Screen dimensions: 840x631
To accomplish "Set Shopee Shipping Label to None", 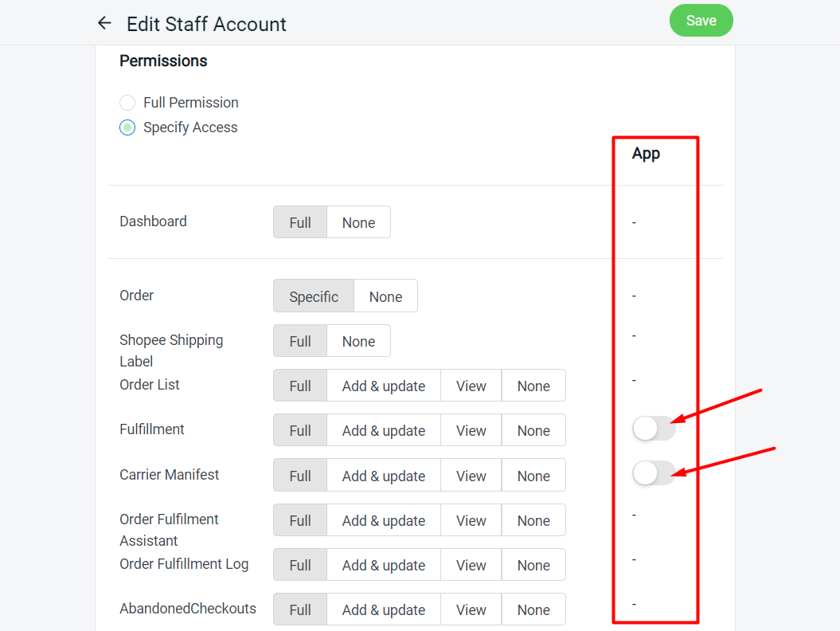I will point(358,341).
